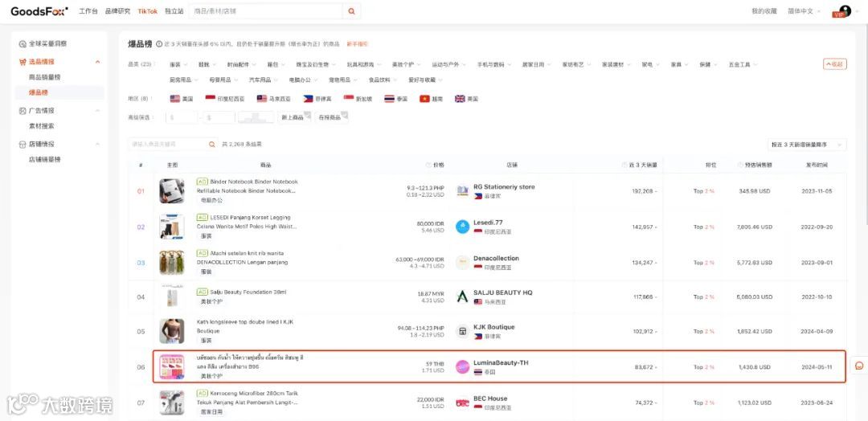Image resolution: width=868 pixels, height=421 pixels.
Task: Collapse the 选品情报 sidebar section
Action: click(97, 62)
